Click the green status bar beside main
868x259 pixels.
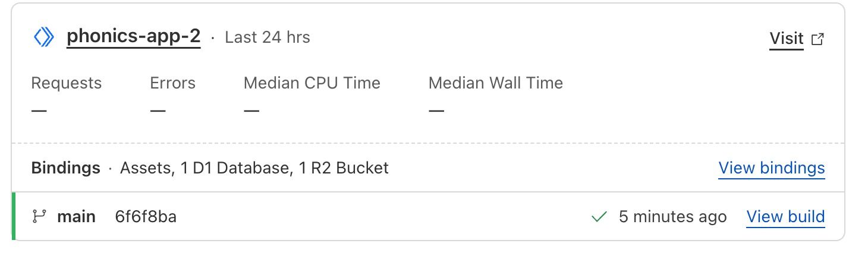(x=13, y=216)
